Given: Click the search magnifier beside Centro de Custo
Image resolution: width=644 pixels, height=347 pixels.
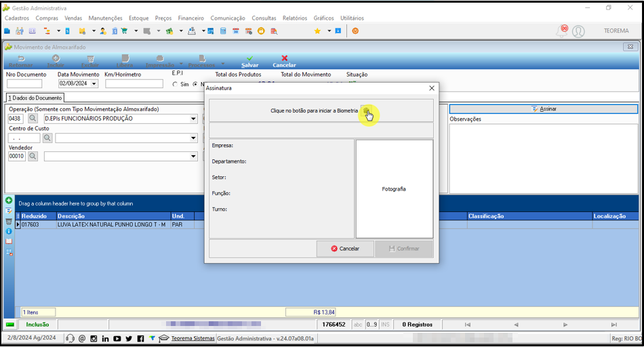Looking at the screenshot, I should pyautogui.click(x=47, y=138).
